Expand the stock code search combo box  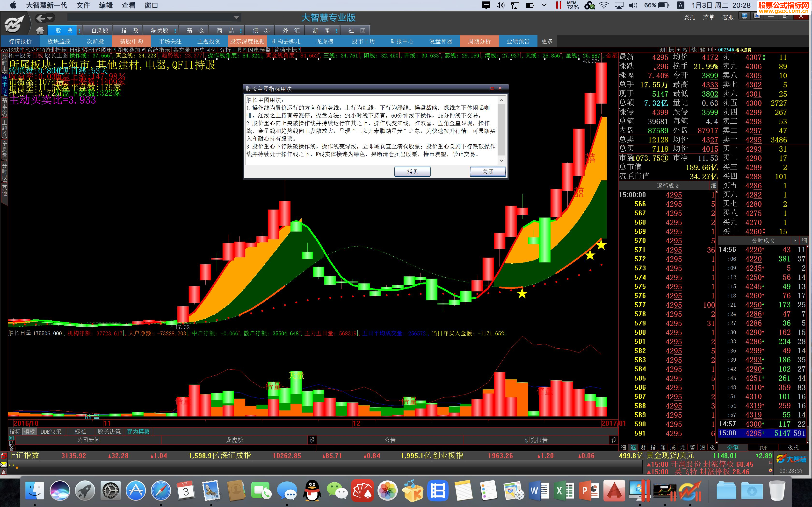tap(236, 17)
